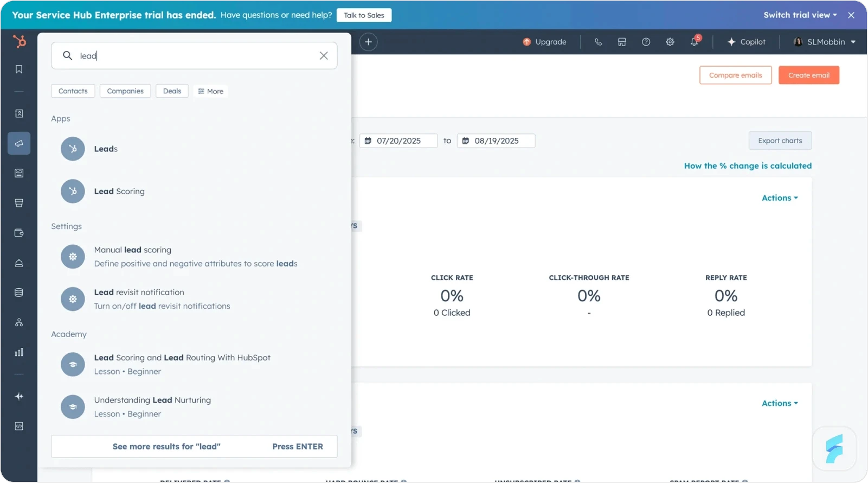868x483 pixels.
Task: Open the CRM contacts sidebar icon
Action: click(19, 113)
